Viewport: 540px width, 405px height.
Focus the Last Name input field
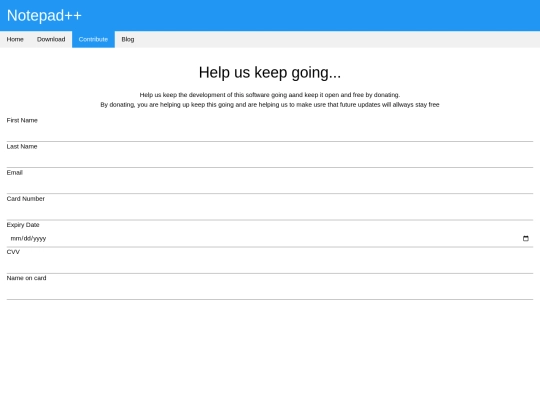(x=270, y=159)
